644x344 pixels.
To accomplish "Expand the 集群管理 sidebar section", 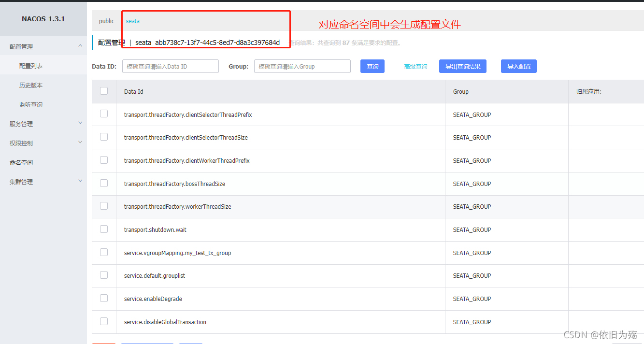I will 43,182.
